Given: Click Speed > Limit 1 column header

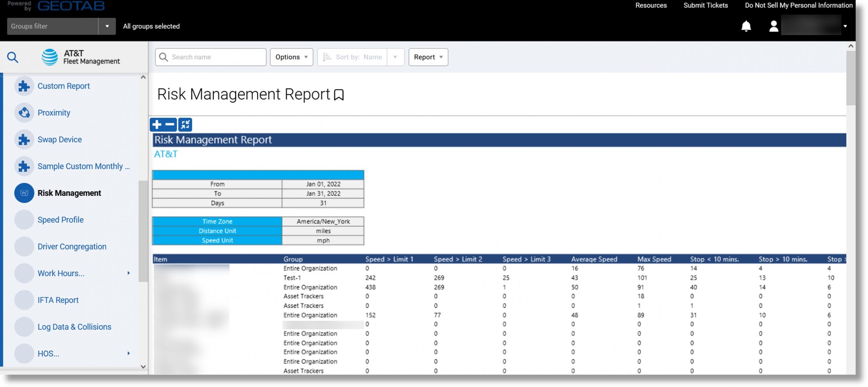Looking at the screenshot, I should pyautogui.click(x=389, y=259).
